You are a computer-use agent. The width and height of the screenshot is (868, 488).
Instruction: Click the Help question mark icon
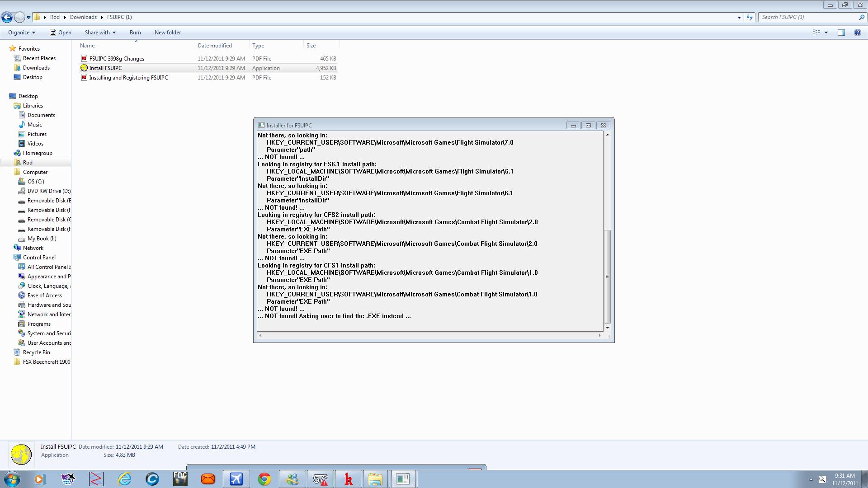[857, 33]
